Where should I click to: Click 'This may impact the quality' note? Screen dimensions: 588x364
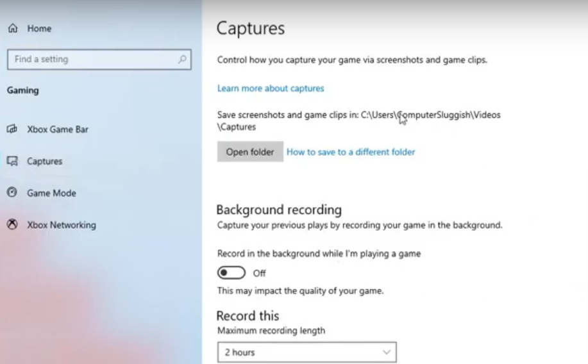tap(300, 291)
